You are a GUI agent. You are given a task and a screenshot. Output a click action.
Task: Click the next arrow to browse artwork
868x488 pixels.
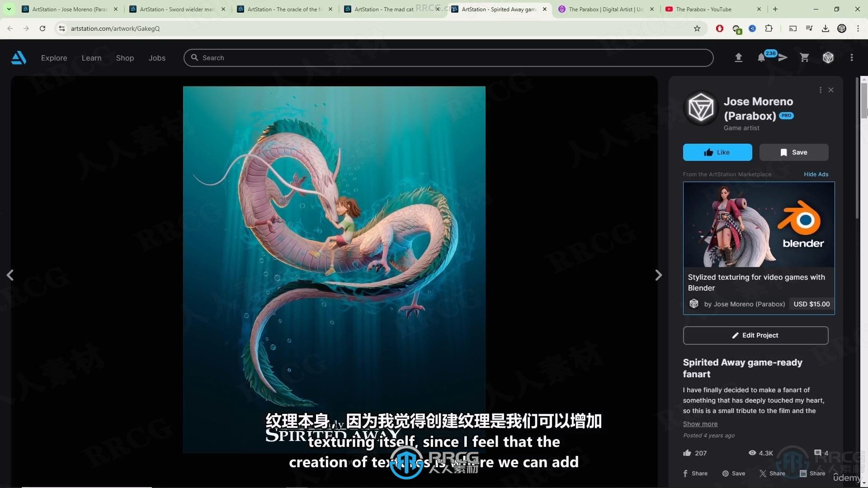click(x=659, y=275)
